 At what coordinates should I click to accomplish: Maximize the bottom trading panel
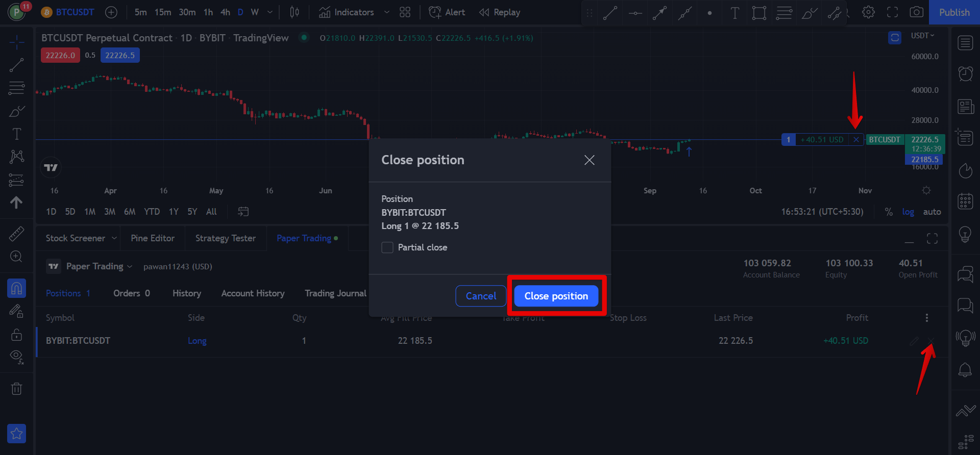click(932, 238)
